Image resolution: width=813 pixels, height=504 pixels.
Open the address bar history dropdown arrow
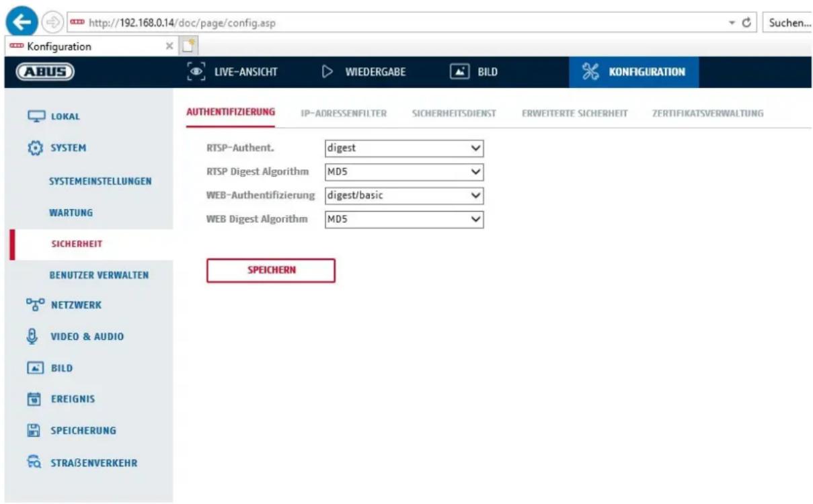(732, 23)
